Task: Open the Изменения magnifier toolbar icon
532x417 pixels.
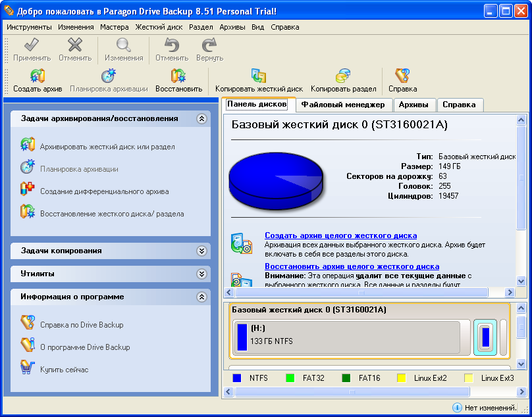Action: click(x=124, y=45)
